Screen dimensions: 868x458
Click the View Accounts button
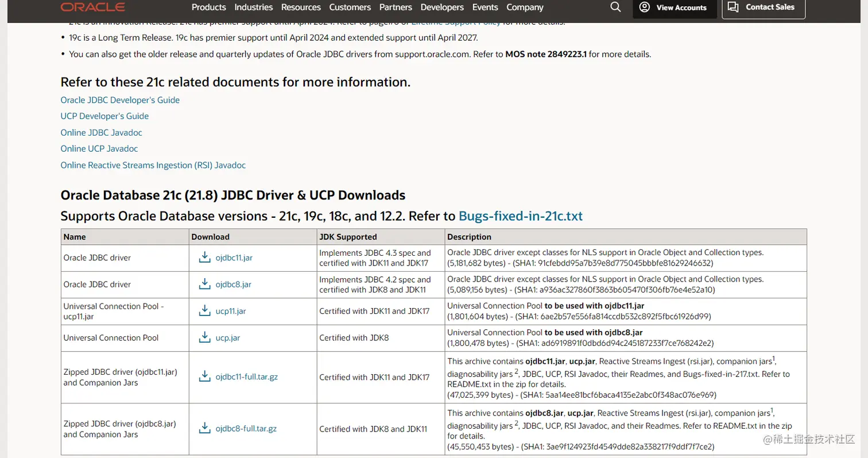point(675,7)
